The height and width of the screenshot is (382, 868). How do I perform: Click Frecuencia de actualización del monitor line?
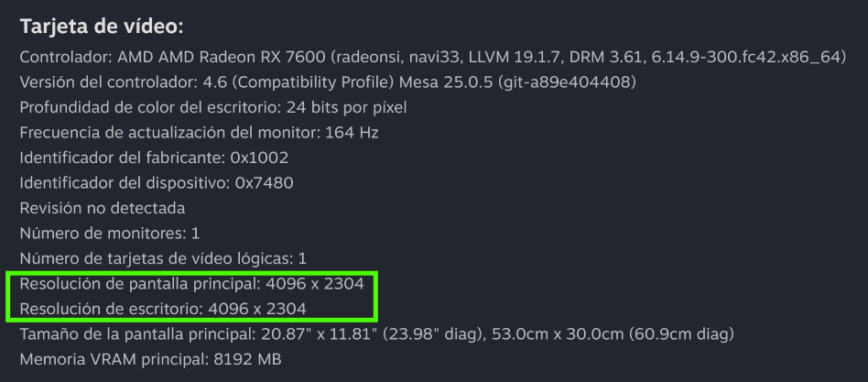pyautogui.click(x=200, y=133)
